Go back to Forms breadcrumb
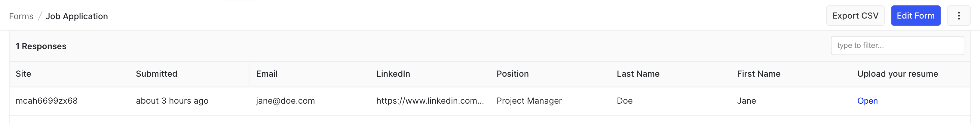This screenshot has height=124, width=980. click(x=21, y=16)
